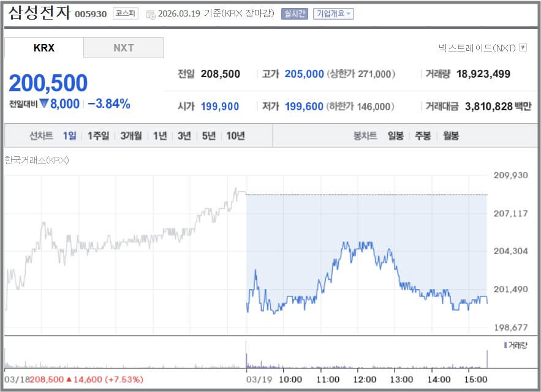
Task: Click the current price 200,500
Action: tap(48, 83)
